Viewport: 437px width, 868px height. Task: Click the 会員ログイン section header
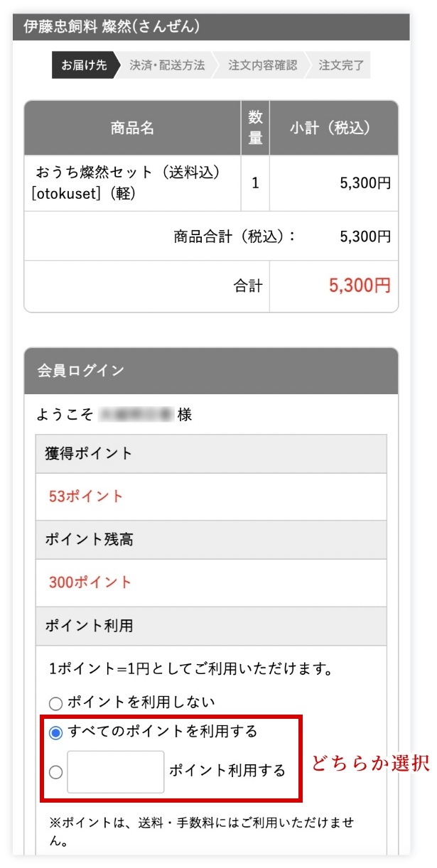[x=80, y=370]
